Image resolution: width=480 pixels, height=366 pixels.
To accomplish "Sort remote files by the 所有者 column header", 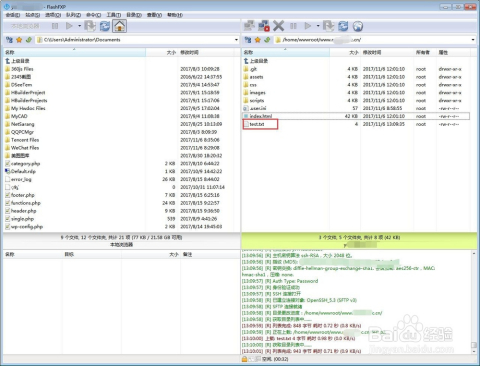I will tap(425, 52).
